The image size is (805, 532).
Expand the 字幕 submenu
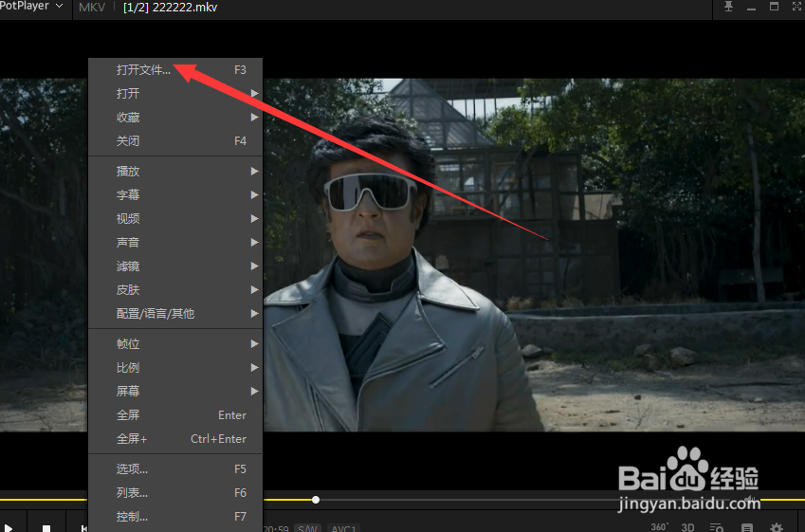pos(175,194)
